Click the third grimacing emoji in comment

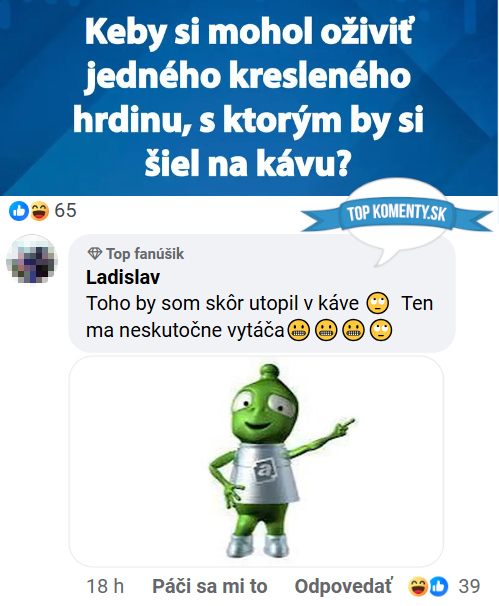353,330
